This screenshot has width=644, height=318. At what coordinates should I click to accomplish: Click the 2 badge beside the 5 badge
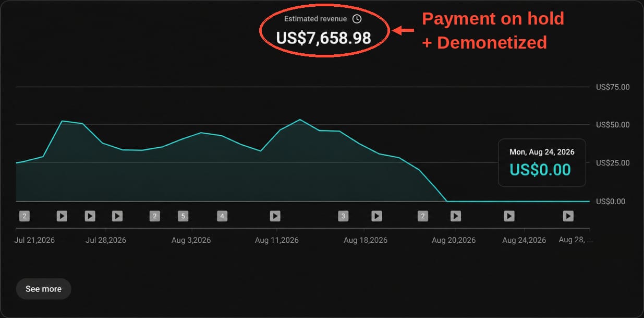[x=154, y=216]
